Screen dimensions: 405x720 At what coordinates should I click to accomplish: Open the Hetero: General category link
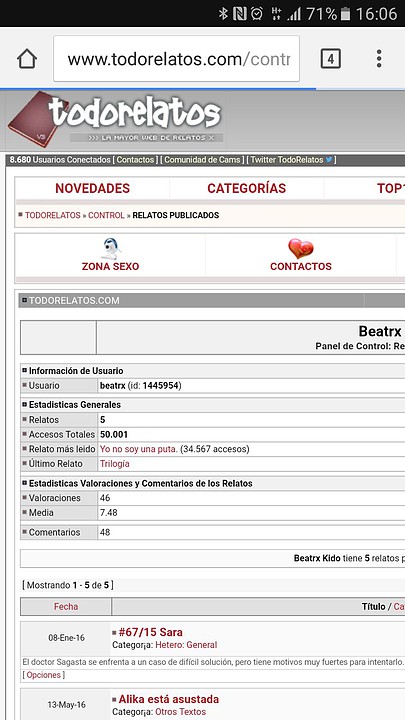pyautogui.click(x=186, y=645)
